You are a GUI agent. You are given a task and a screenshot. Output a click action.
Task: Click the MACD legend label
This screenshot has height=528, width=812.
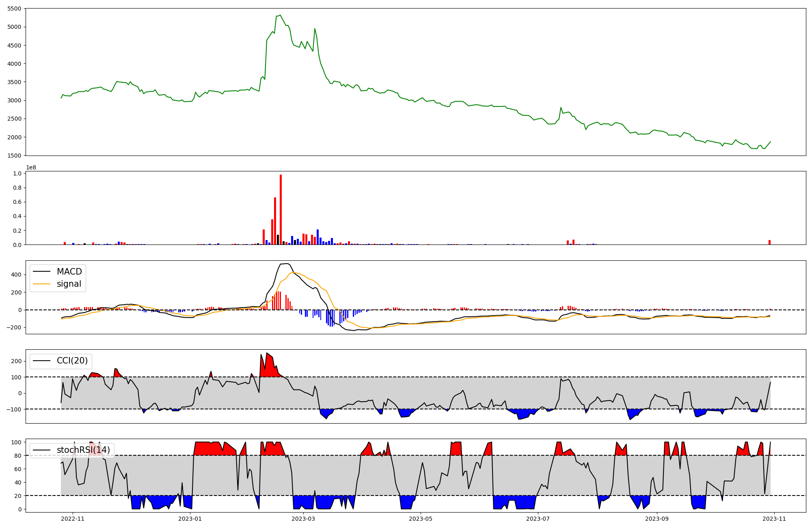tap(69, 272)
